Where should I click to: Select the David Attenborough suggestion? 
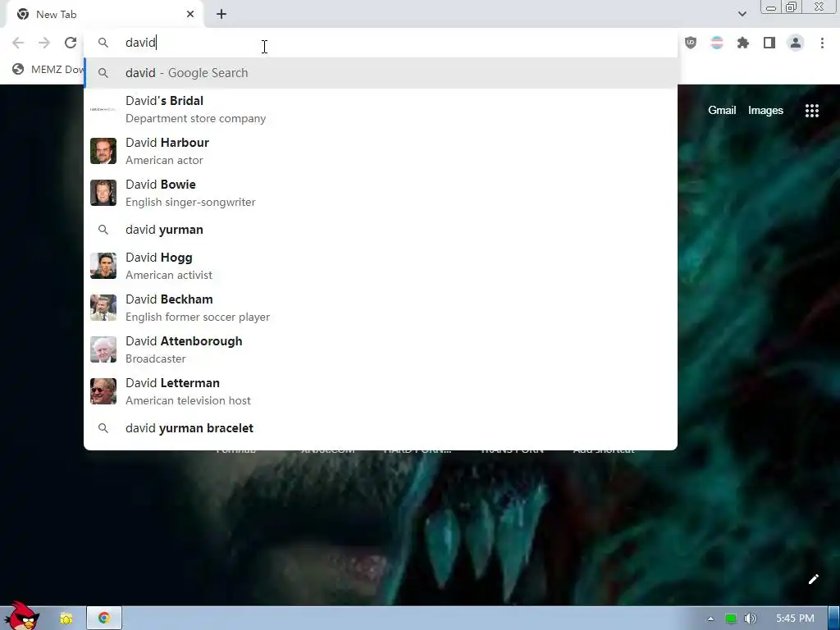[381, 349]
